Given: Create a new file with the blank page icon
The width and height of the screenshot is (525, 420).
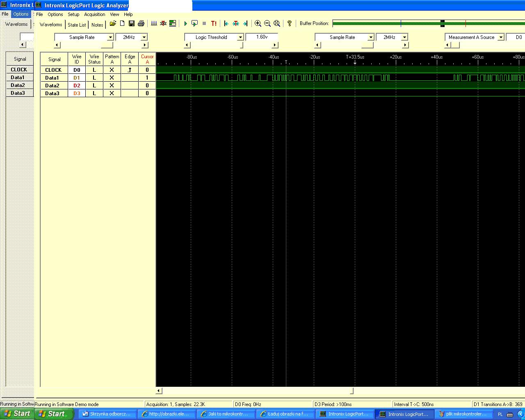Looking at the screenshot, I should point(122,24).
